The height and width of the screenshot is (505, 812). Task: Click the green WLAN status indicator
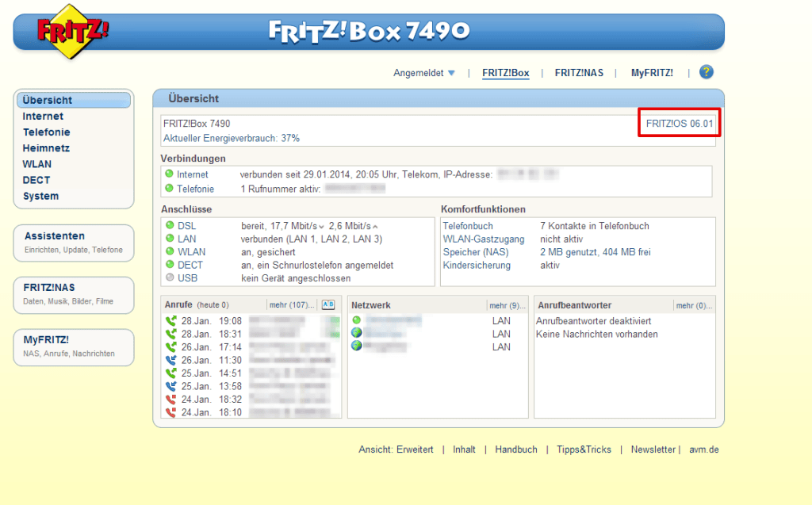click(x=170, y=251)
